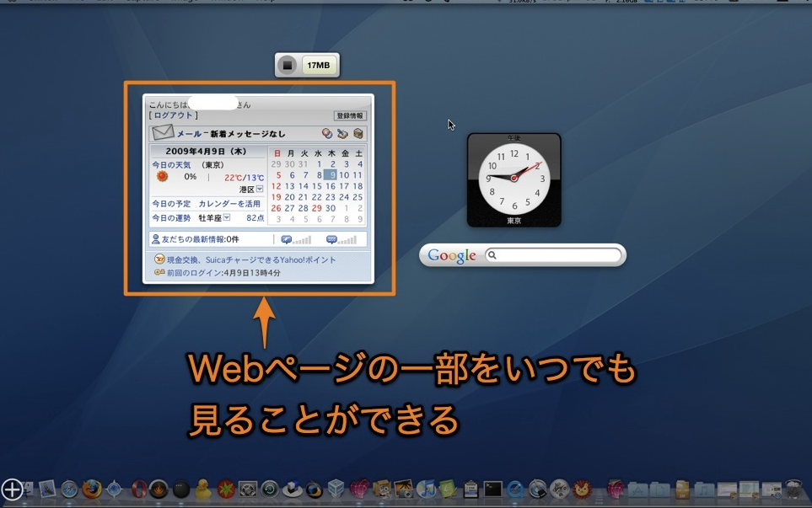Click the Yahoo points smiley icon
812x508 pixels.
(x=159, y=259)
